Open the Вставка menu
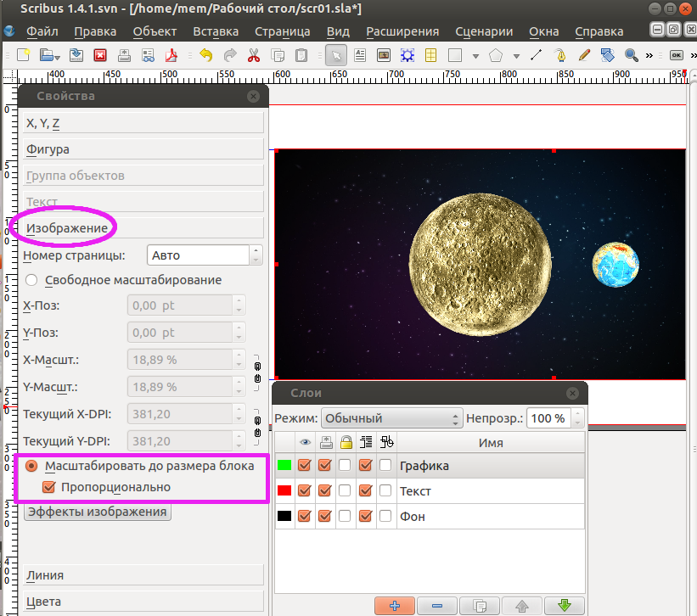 pos(216,31)
